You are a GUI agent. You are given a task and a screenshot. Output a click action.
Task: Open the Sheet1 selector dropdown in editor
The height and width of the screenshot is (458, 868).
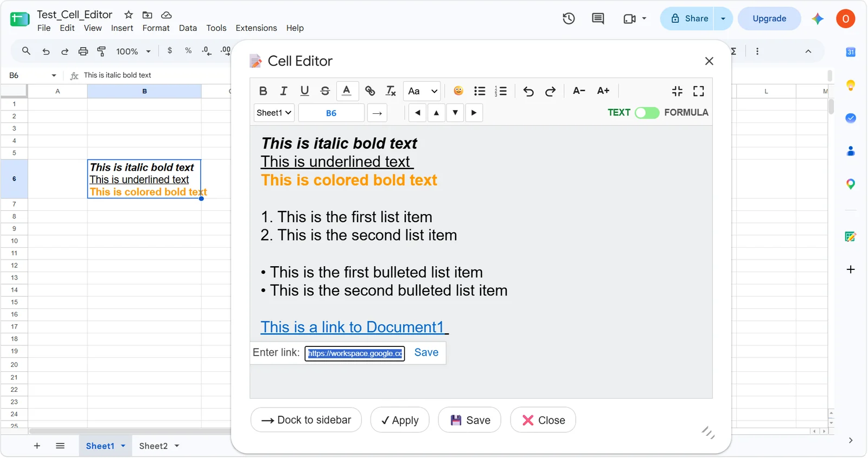pyautogui.click(x=274, y=113)
